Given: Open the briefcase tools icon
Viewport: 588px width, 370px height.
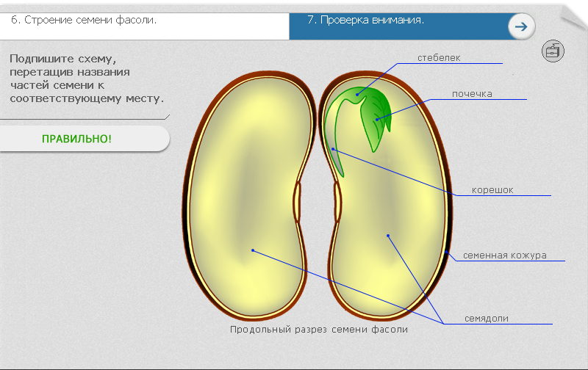Looking at the screenshot, I should 552,51.
